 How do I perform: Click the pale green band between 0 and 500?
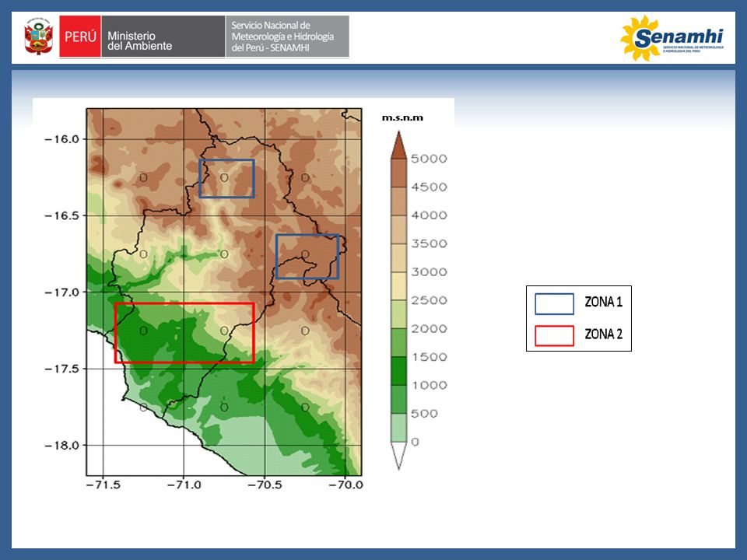click(398, 428)
